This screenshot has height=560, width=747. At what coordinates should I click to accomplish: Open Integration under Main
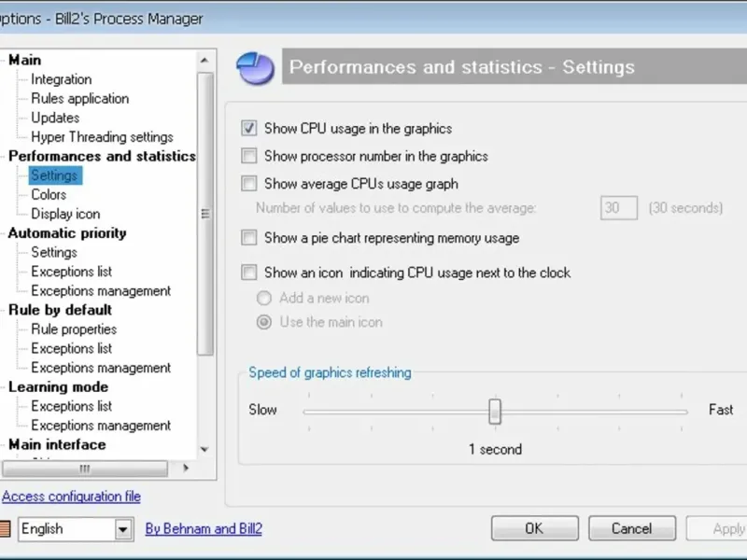pos(62,79)
